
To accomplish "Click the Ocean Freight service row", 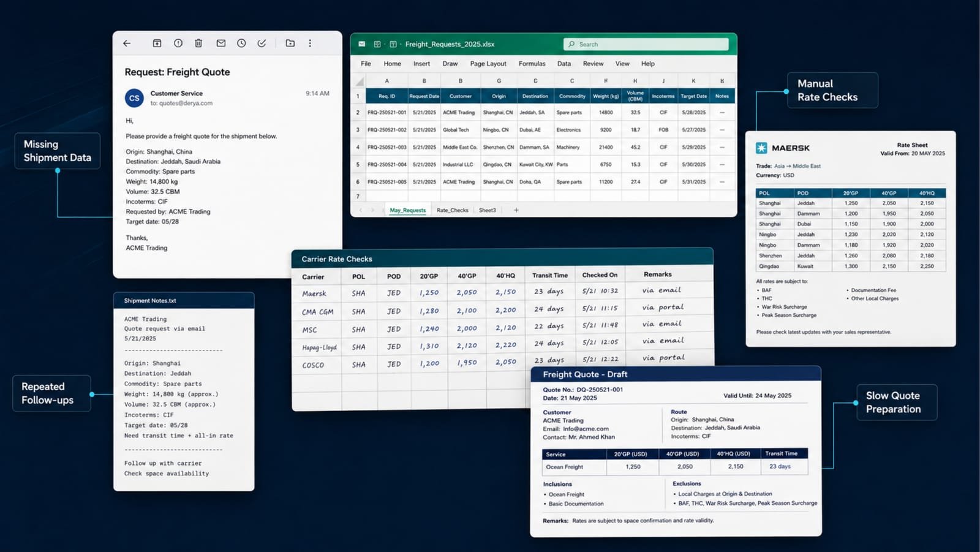I will coord(674,467).
